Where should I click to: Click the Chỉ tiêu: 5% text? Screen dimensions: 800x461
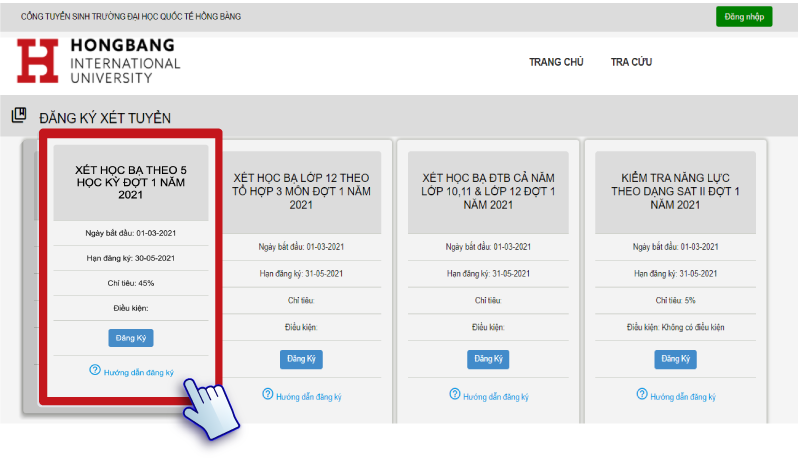click(x=676, y=300)
